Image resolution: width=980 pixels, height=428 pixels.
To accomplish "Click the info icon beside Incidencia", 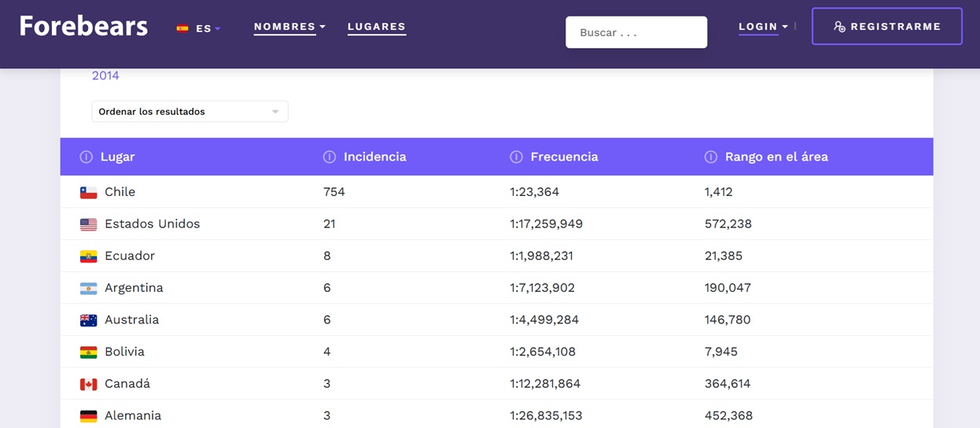I will [x=330, y=157].
